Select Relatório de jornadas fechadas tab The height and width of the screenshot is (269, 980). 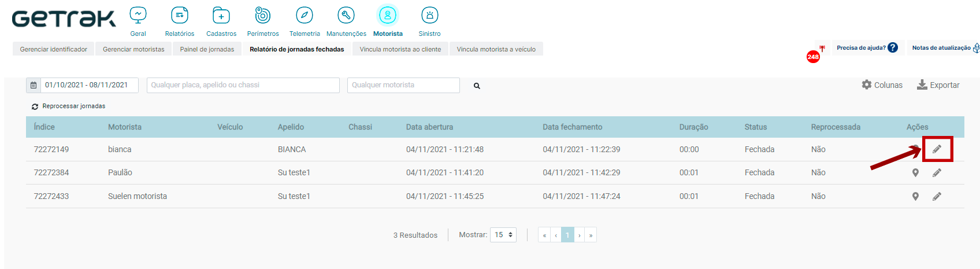(297, 49)
